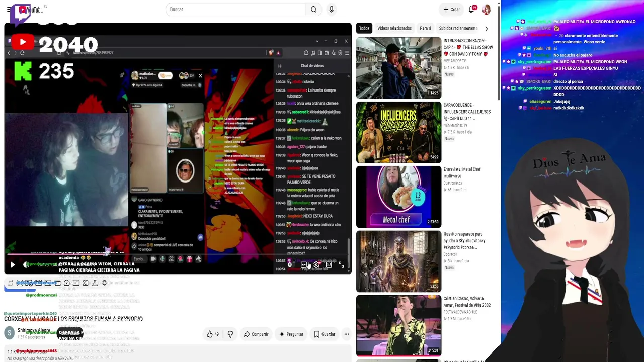The height and width of the screenshot is (362, 644).
Task: Click the MEE AMOOR TV channel name
Action: point(455,61)
